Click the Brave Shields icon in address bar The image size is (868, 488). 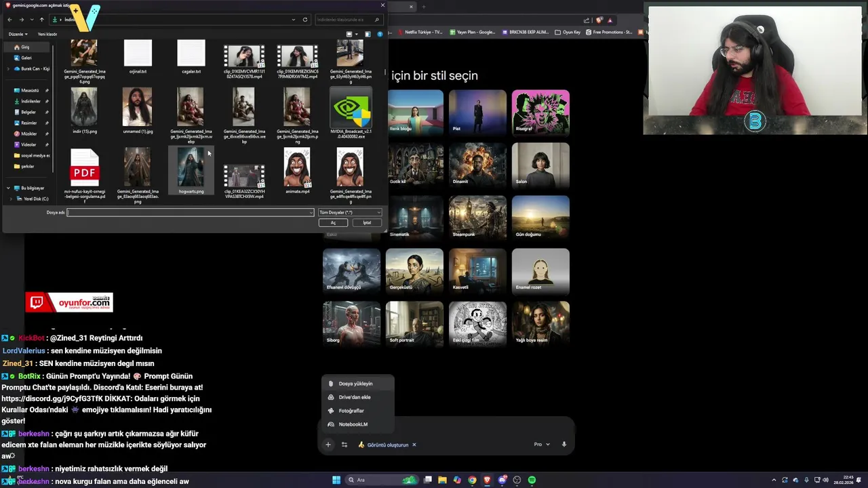[x=599, y=20]
